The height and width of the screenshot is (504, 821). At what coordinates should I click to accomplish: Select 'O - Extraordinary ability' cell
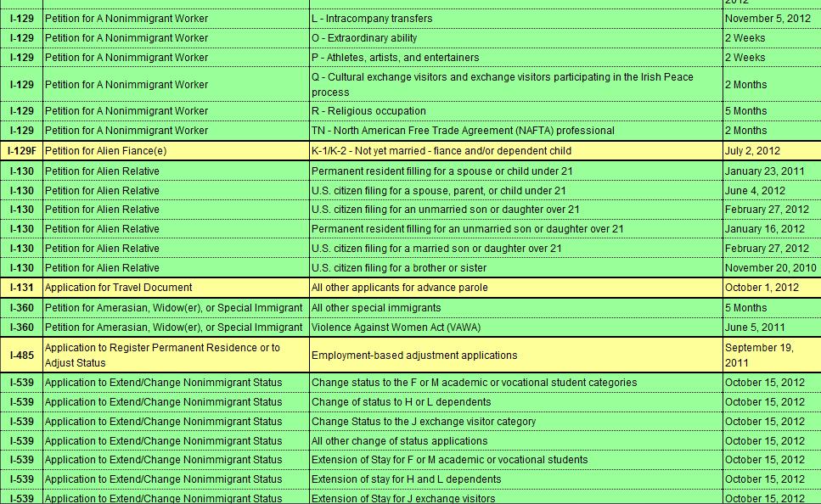tap(515, 38)
